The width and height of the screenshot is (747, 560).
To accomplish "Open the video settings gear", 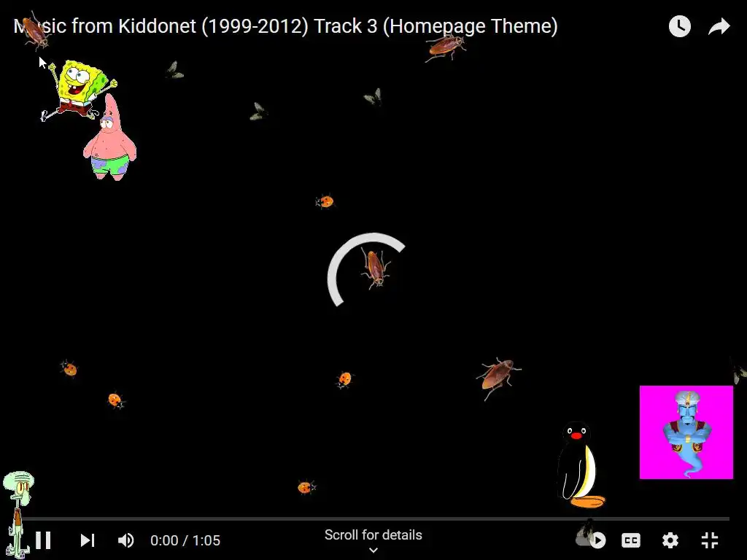I will (x=670, y=540).
